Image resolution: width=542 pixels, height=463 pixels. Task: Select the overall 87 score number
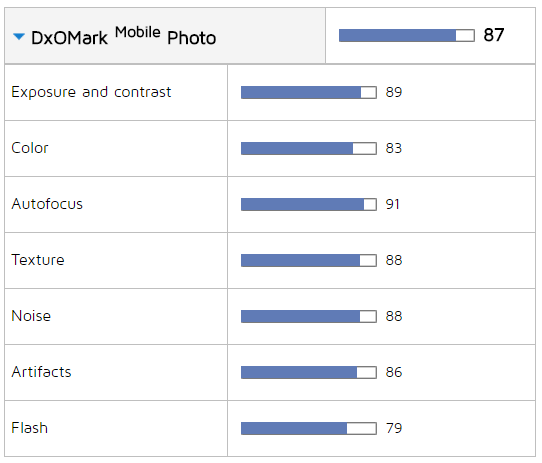[x=494, y=35]
